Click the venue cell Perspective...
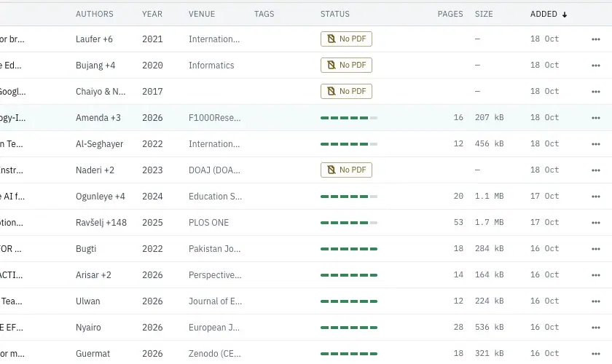Screen dimensions: 612x364 215,275
